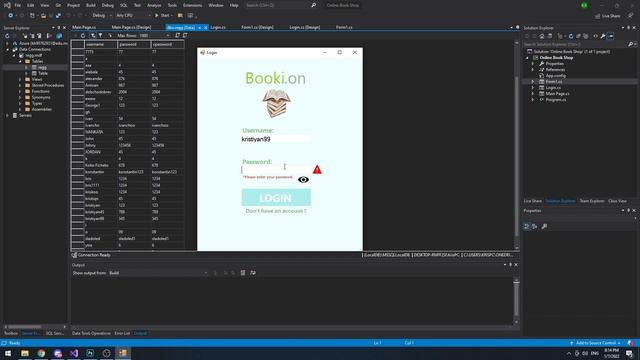Click Refresh icon in Solution Explorer toolbar
This screenshot has height=360, width=640.
pyautogui.click(x=571, y=36)
